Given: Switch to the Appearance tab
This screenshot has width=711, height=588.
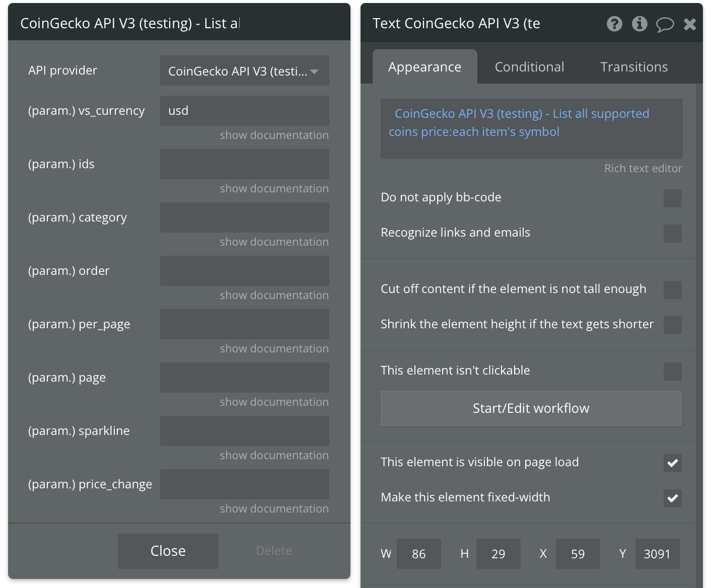Looking at the screenshot, I should pos(424,66).
